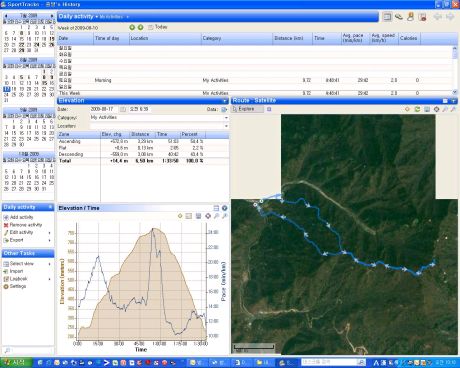The width and height of the screenshot is (460, 368).
Task: Toggle the daily activity report view
Action: click(387, 17)
